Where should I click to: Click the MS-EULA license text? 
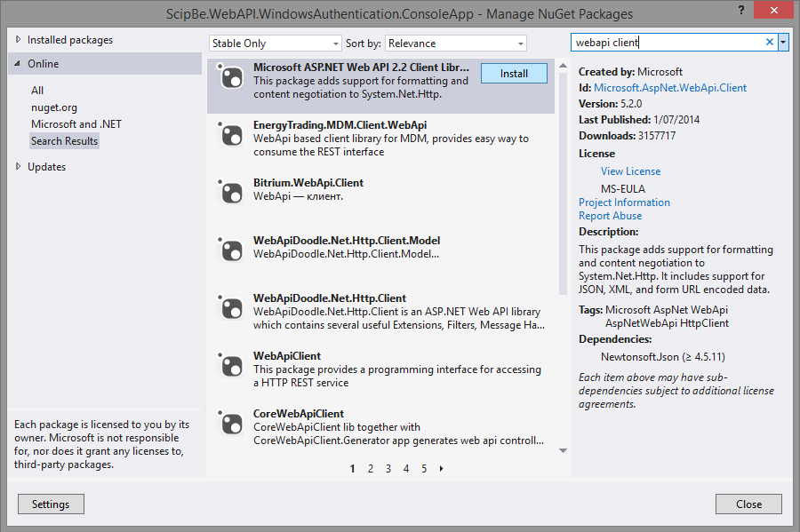pos(623,188)
